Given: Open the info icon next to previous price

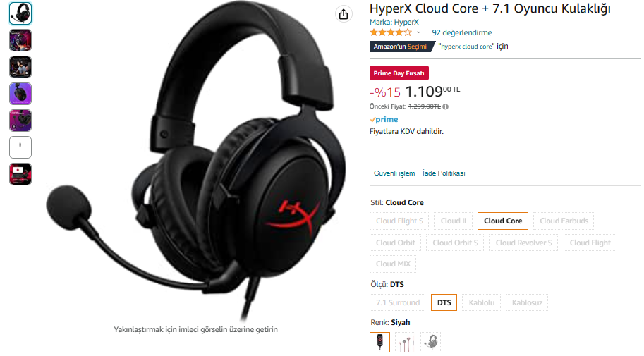Looking at the screenshot, I should point(446,106).
